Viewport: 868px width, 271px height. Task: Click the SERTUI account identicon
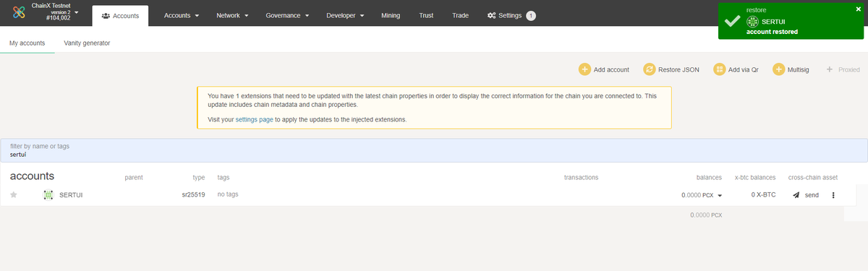tap(48, 195)
